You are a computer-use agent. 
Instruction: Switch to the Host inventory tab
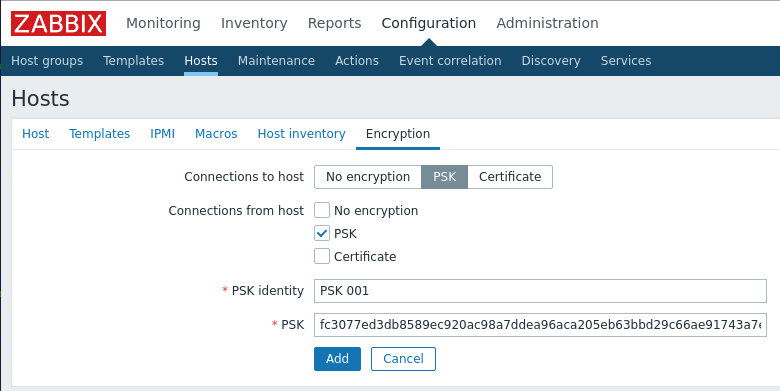[301, 134]
